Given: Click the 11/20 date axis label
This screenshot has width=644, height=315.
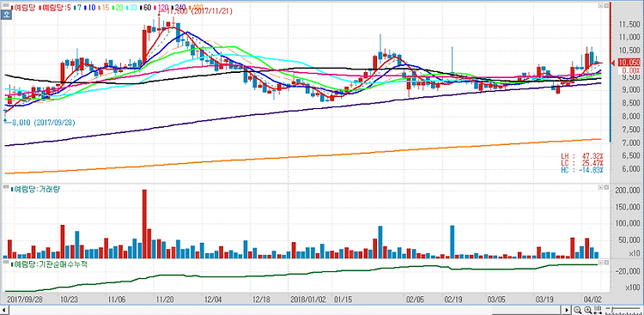Looking at the screenshot, I should tap(165, 300).
